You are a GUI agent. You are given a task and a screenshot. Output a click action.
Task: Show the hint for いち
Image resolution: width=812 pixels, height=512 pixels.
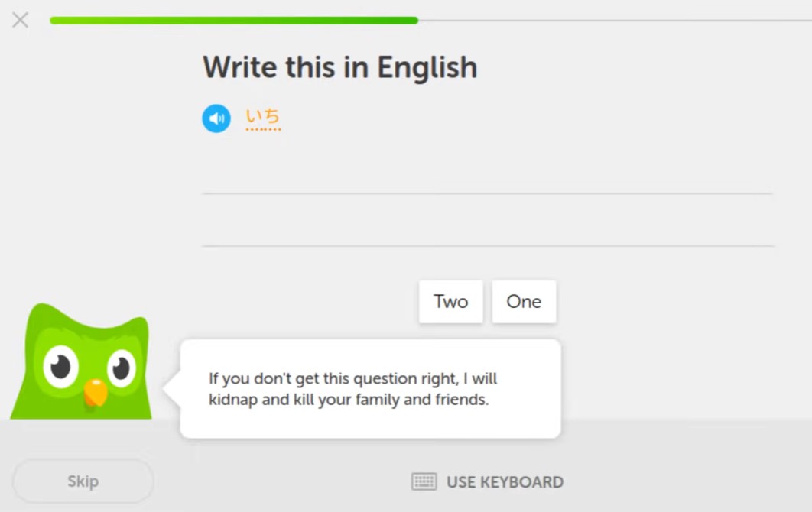coord(263,116)
